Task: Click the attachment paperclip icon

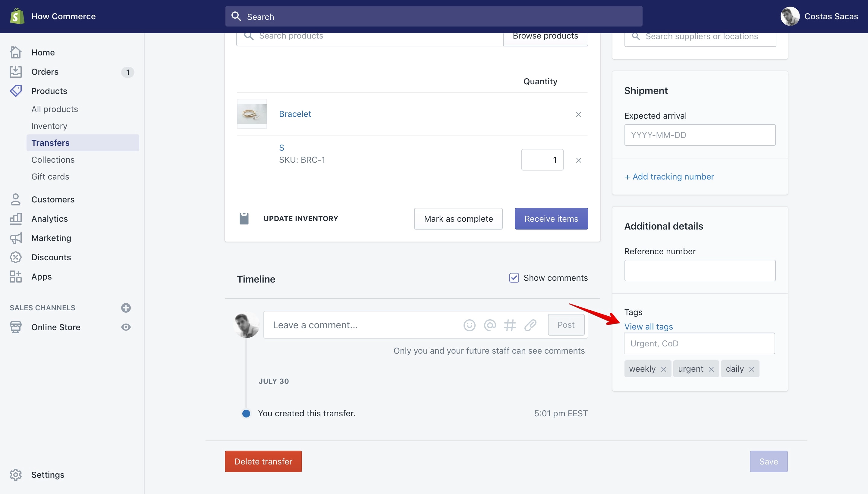Action: [x=530, y=325]
